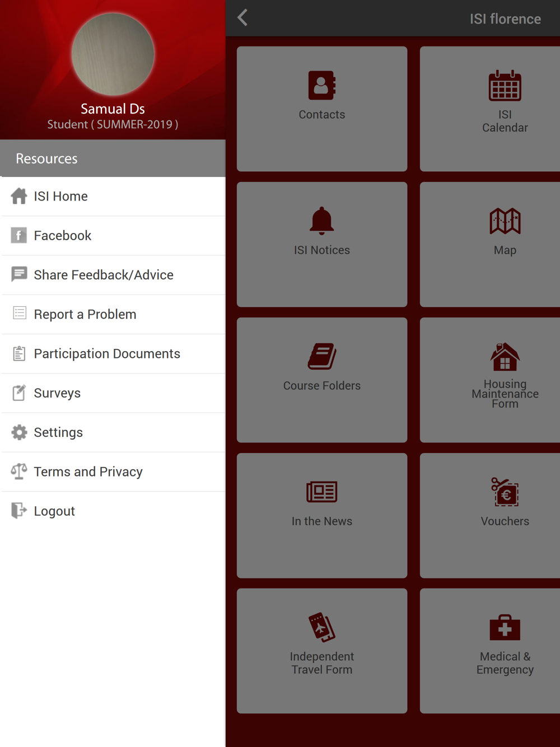This screenshot has height=747, width=560.
Task: Click the pencil note icon for Surveys
Action: tap(19, 393)
